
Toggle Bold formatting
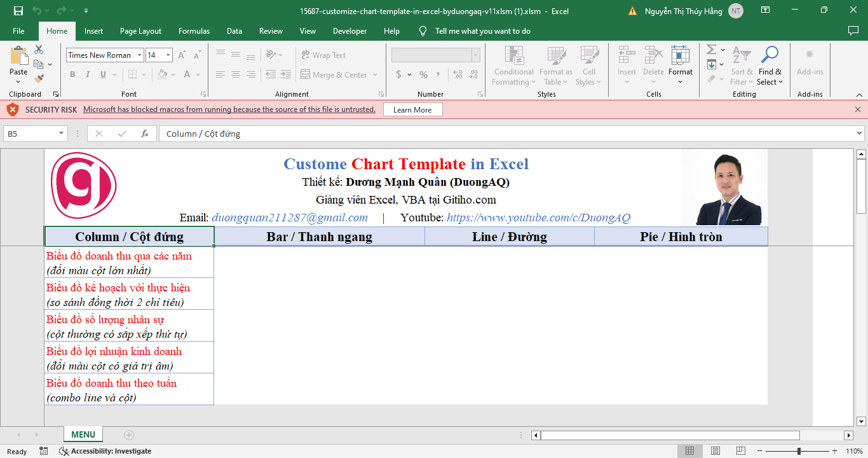pyautogui.click(x=72, y=74)
